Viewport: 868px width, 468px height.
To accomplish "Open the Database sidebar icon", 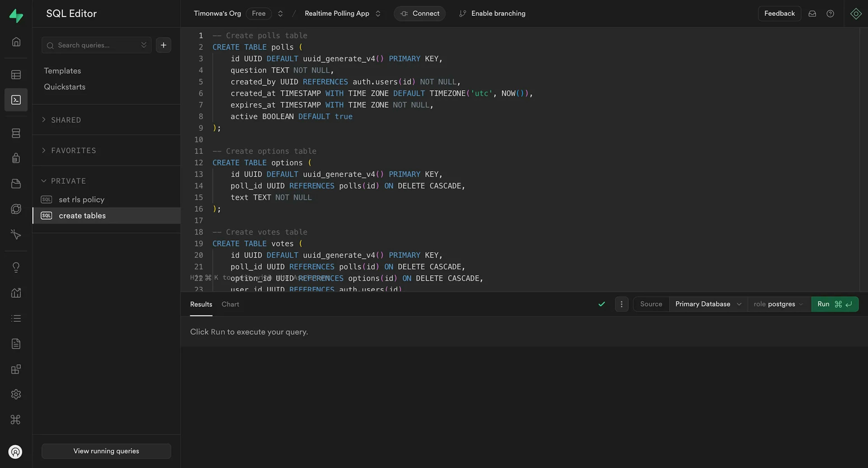I will 16,133.
